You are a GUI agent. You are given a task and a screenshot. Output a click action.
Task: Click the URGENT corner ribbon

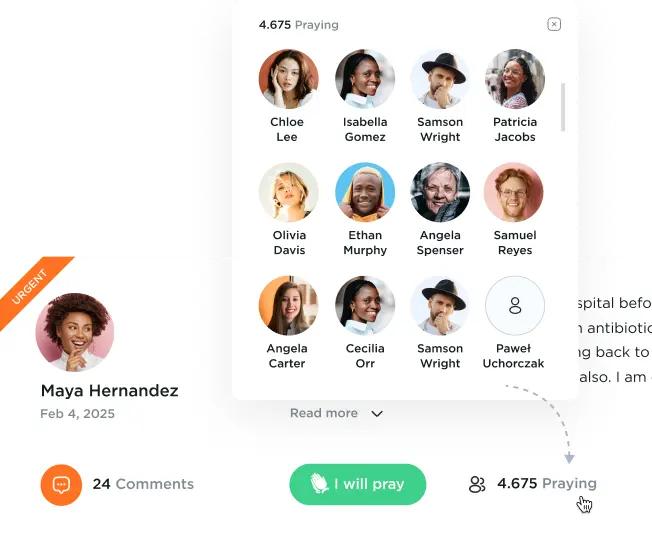33,289
